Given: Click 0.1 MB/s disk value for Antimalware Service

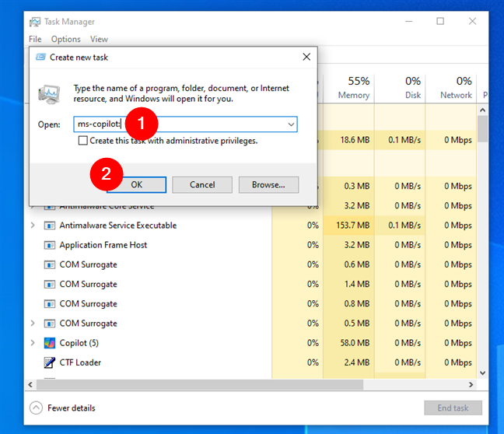Looking at the screenshot, I should click(404, 226).
